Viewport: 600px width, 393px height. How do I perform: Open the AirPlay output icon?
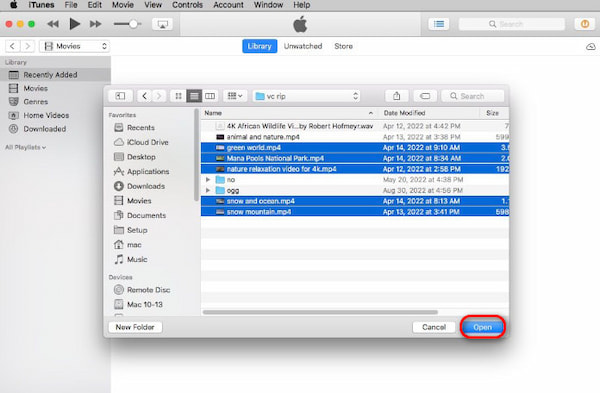pyautogui.click(x=162, y=24)
